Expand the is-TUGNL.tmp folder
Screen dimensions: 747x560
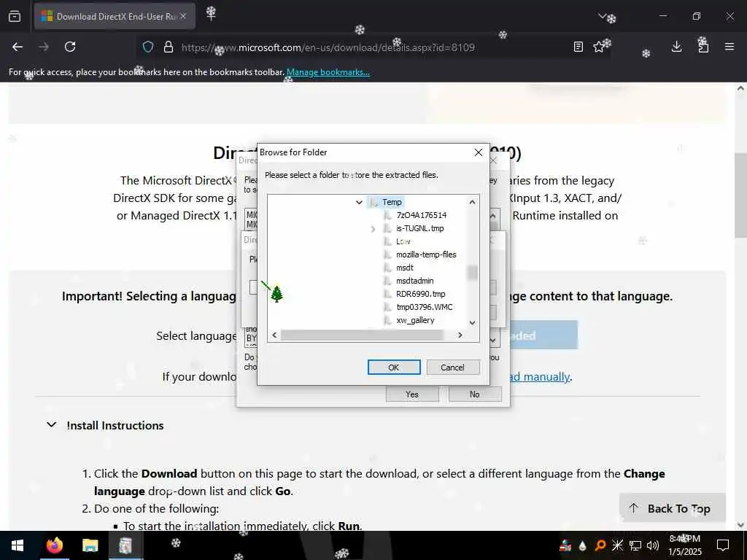tap(373, 229)
